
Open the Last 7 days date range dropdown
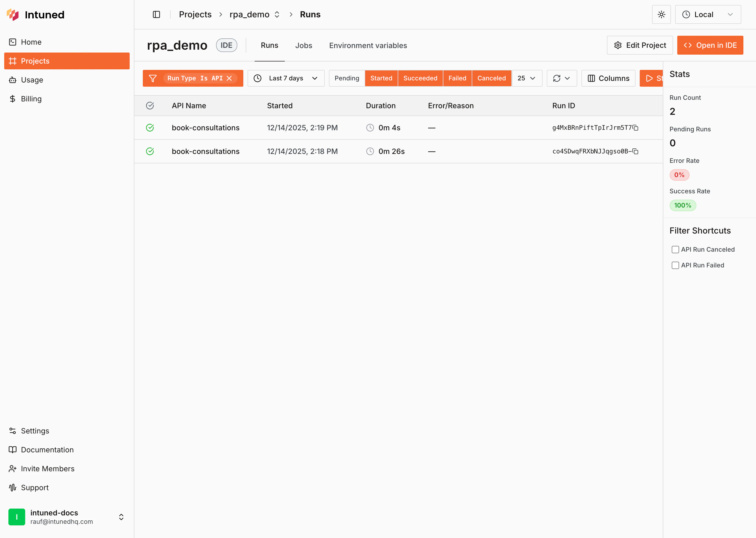tap(286, 78)
